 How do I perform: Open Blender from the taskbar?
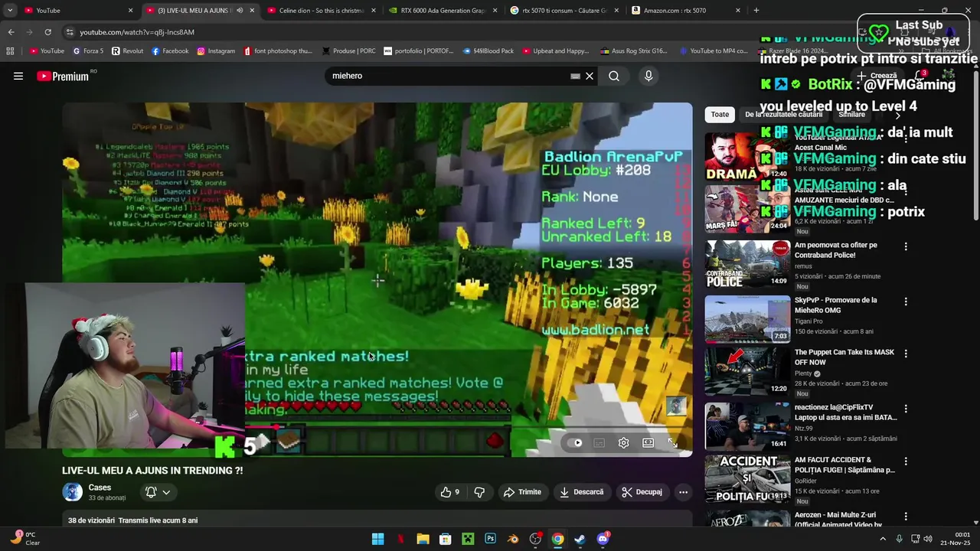(513, 540)
